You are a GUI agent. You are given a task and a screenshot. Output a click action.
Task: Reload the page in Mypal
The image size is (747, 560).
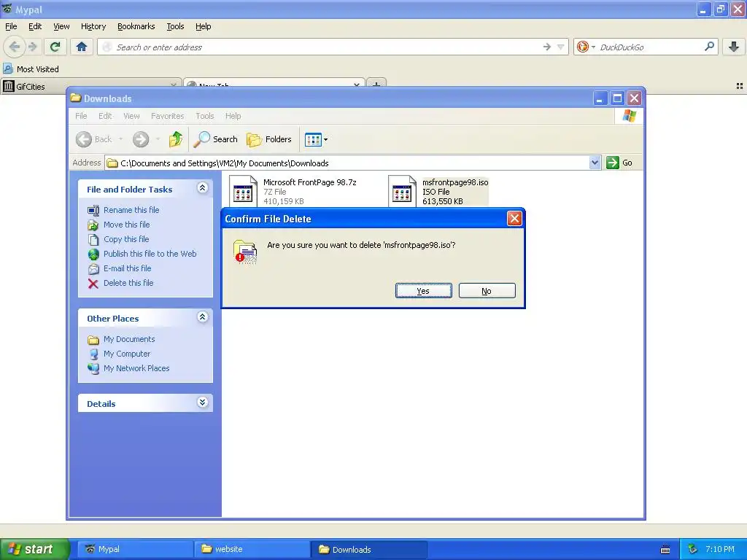[55, 47]
